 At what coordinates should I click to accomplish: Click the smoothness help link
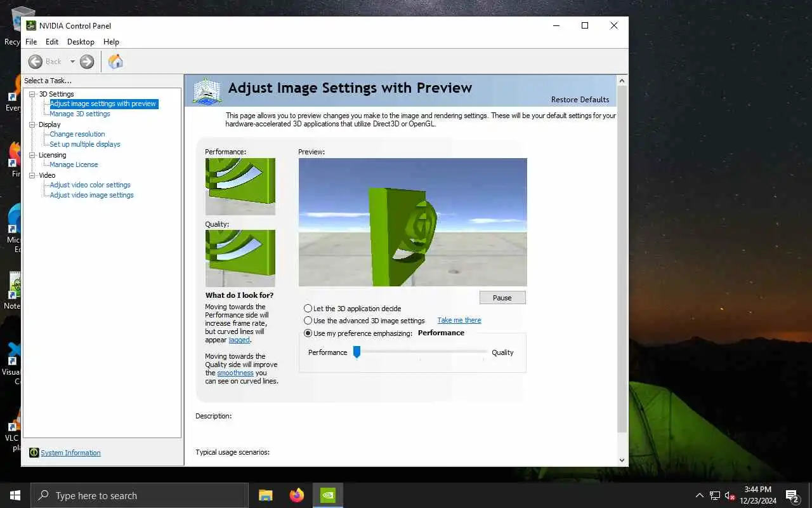click(235, 373)
